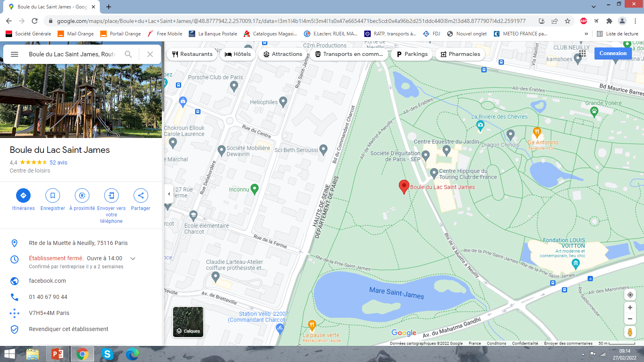The image size is (644, 362).
Task: Click the Conditions footer link
Action: [x=496, y=343]
